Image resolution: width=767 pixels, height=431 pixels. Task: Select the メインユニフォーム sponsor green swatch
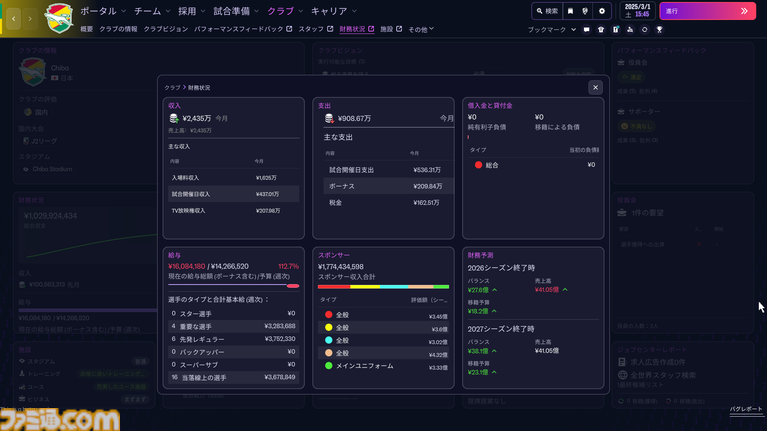pos(328,366)
